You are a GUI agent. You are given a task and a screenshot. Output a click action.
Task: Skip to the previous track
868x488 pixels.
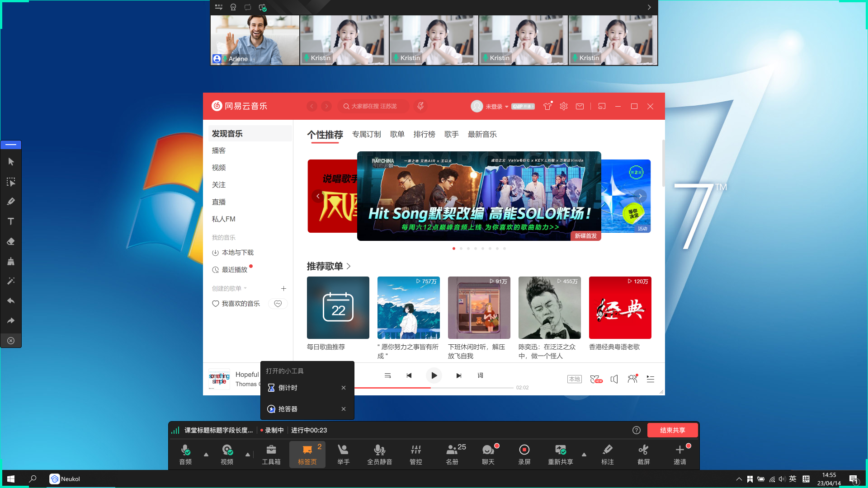click(409, 375)
